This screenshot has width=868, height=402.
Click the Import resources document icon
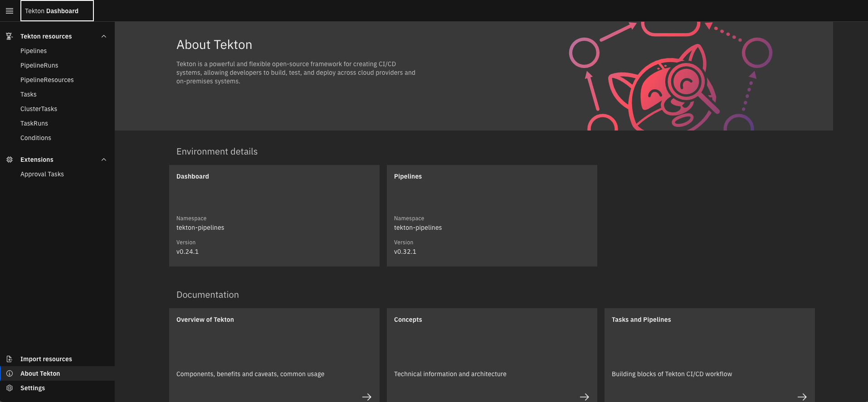click(10, 359)
